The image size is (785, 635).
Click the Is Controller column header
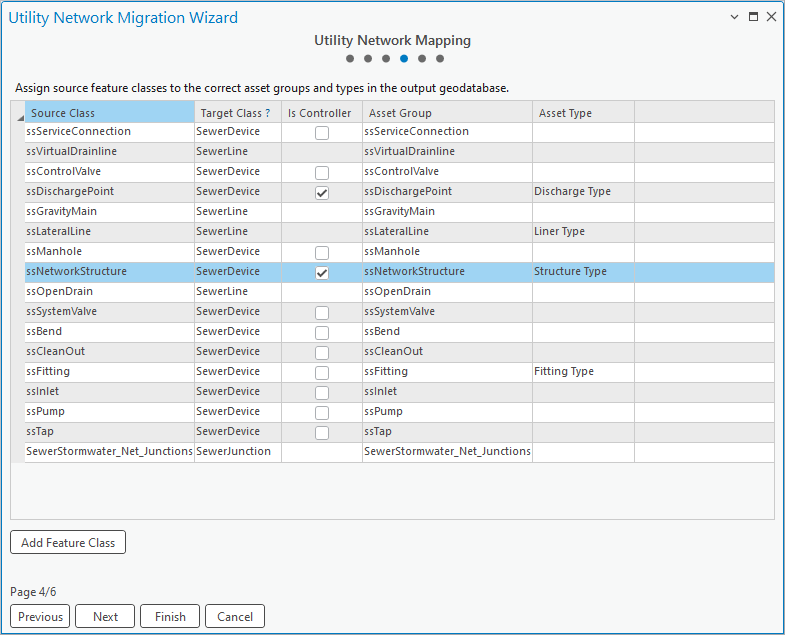pos(322,112)
